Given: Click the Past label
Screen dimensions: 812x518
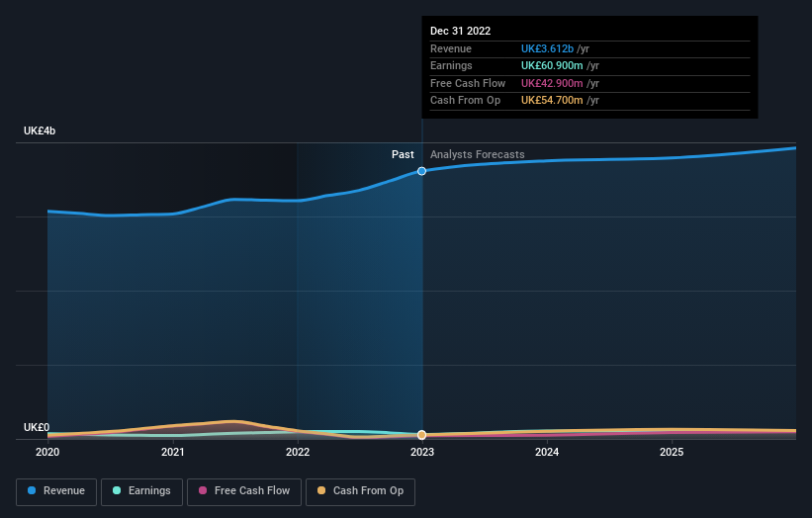Looking at the screenshot, I should (x=403, y=155).
